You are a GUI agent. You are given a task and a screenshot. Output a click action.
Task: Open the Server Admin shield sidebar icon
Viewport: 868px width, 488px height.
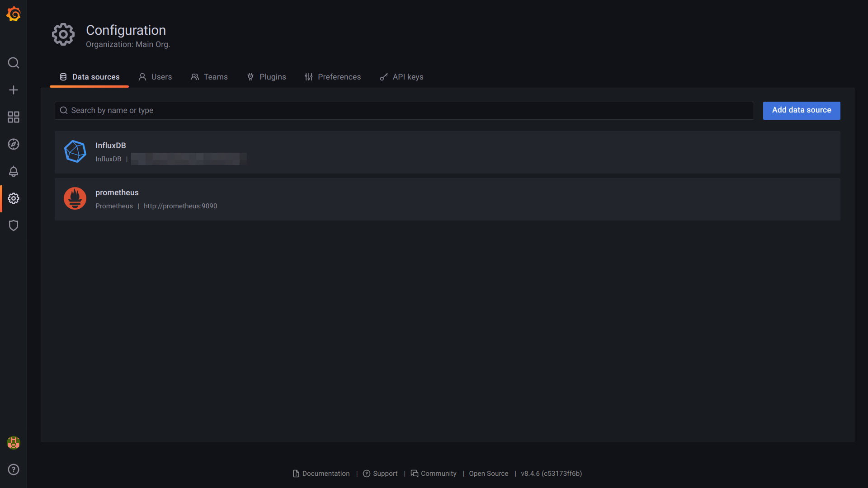coord(14,225)
